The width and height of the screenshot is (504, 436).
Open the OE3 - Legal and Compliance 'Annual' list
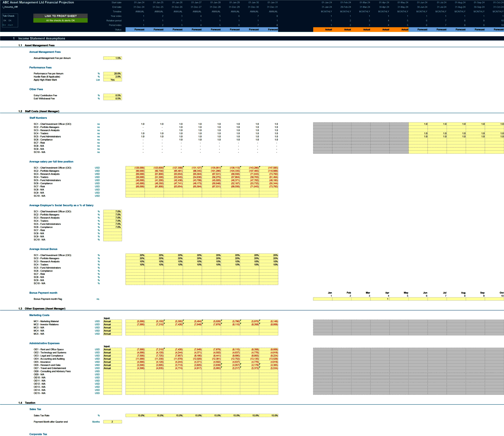[113, 356]
